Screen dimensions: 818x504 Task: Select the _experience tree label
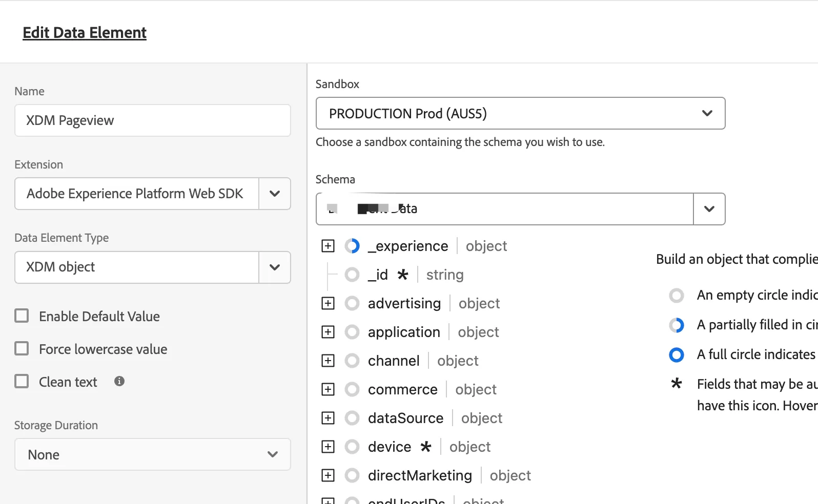tap(408, 246)
